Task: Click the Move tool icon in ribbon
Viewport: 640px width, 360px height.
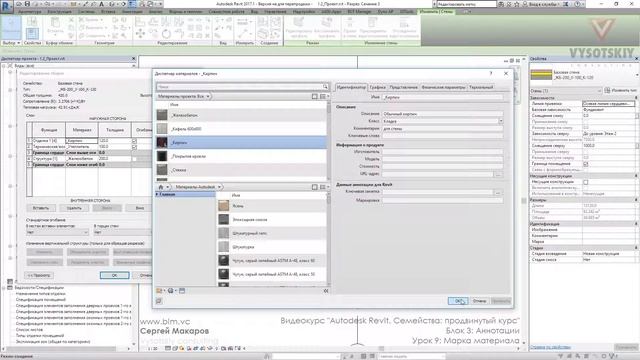Action: [x=140, y=34]
